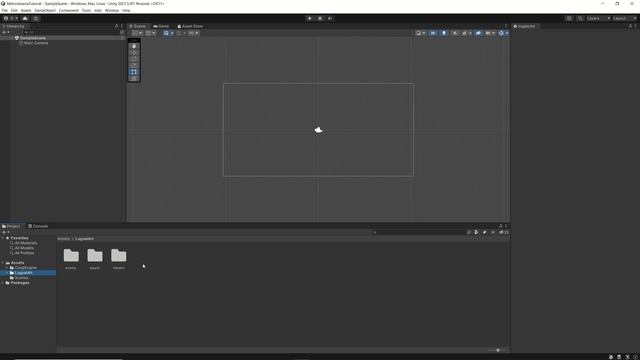Open the snap increment settings dropdown
Viewport: 640px width, 360px height.
click(x=193, y=33)
